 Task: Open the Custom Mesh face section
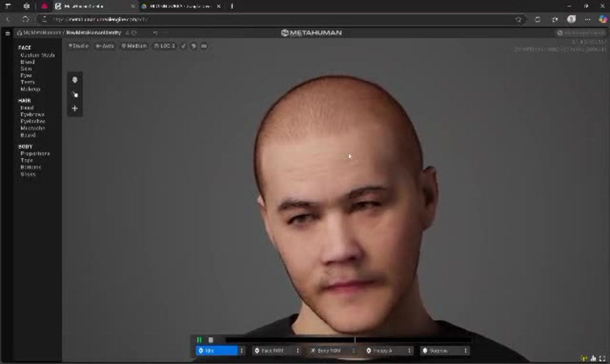37,55
